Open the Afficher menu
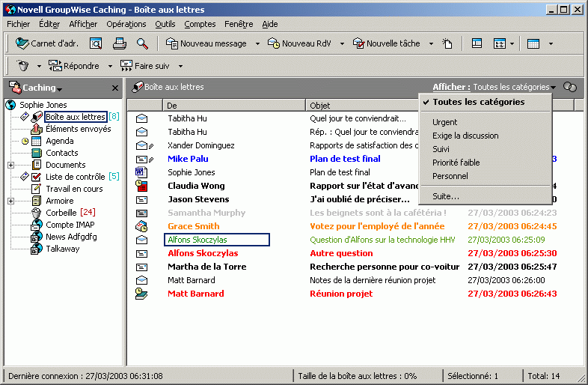 pos(83,24)
